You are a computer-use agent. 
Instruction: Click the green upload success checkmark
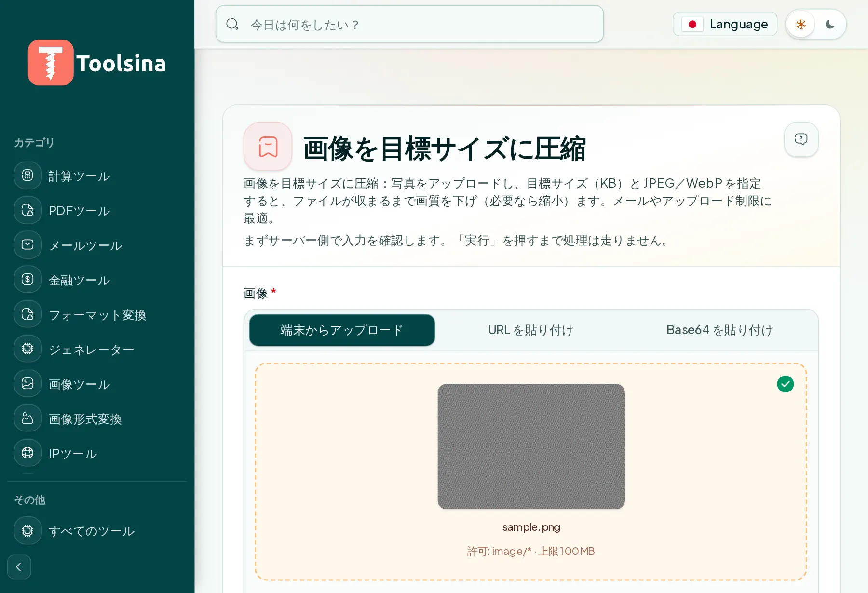(x=785, y=384)
